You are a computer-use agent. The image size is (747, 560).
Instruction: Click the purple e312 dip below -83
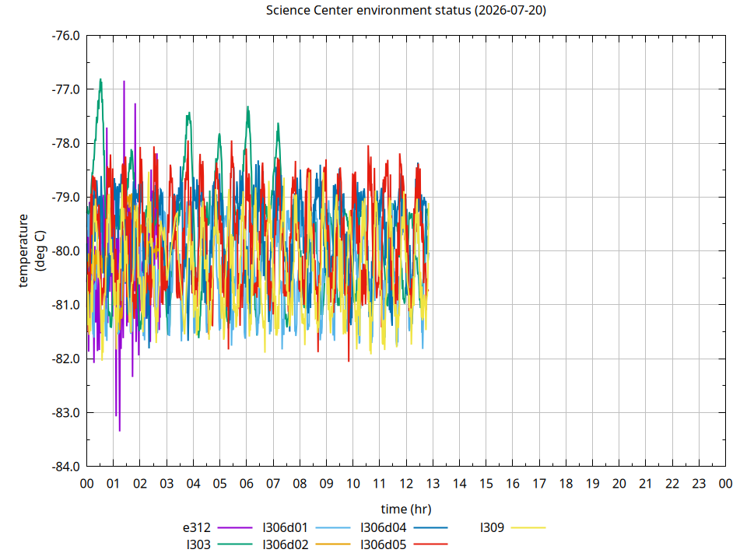tap(120, 429)
